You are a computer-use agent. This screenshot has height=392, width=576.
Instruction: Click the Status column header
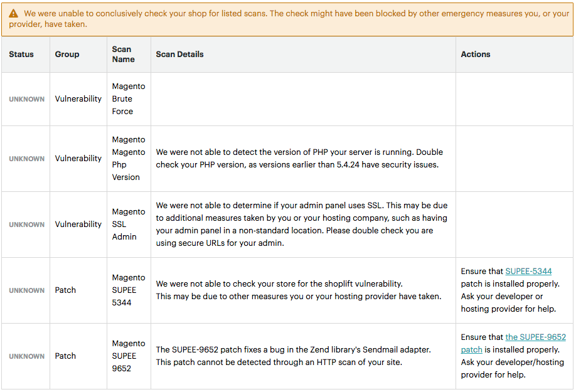21,55
